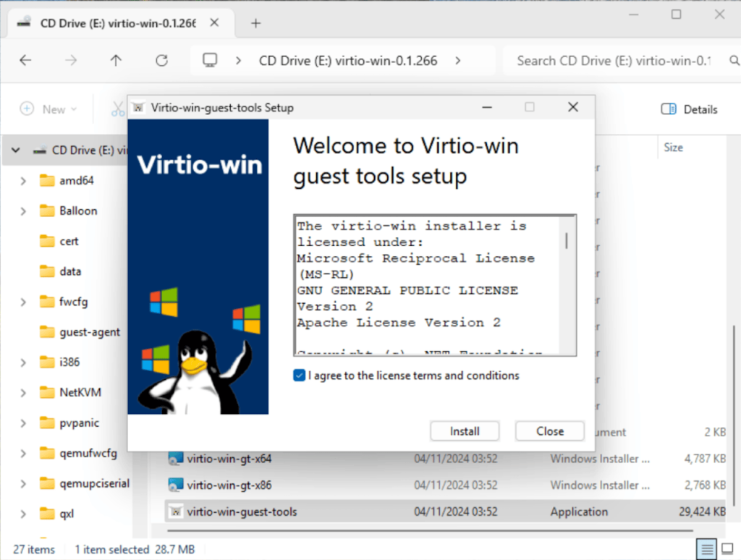This screenshot has height=560, width=741.
Task: Switch to details view via status bar icon
Action: pyautogui.click(x=707, y=549)
